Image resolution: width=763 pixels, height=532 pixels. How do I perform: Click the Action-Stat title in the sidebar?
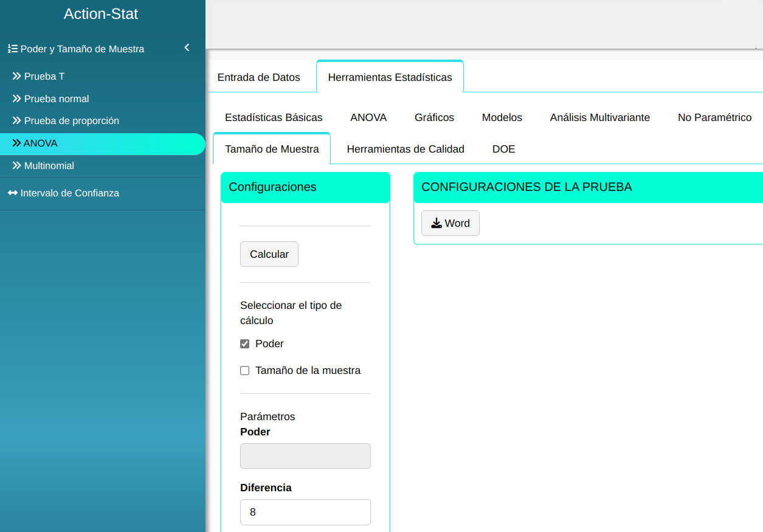click(101, 14)
